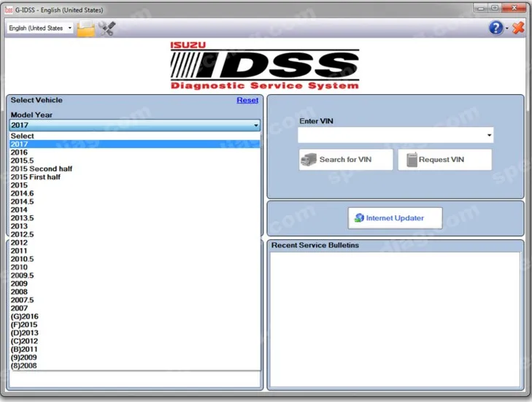Select model year 2014.5
The width and height of the screenshot is (532, 402).
[135, 201]
